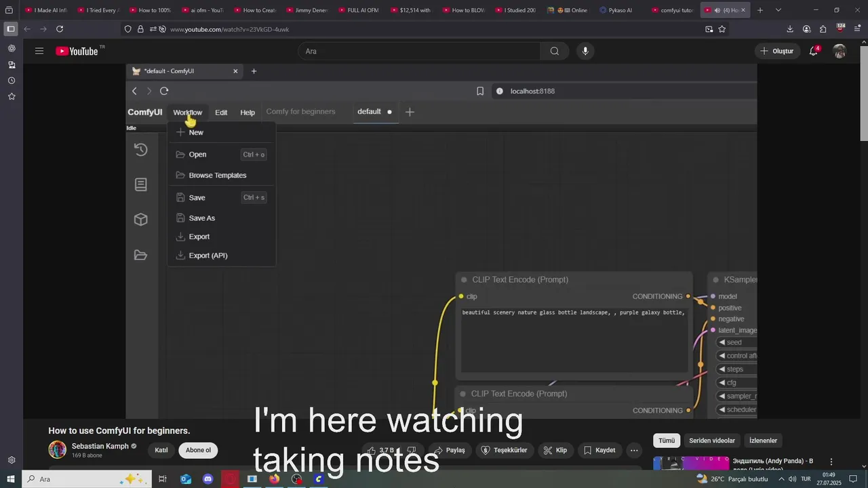Open the Windows notification center
Screen dimensions: 868x488
[854, 479]
